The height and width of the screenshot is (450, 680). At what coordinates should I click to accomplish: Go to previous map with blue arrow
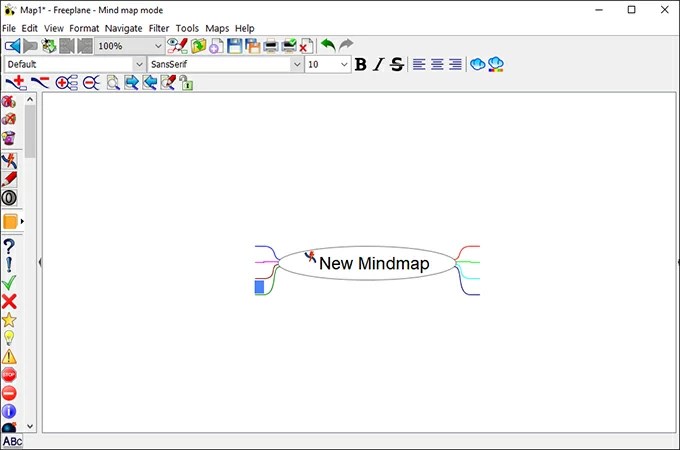click(x=13, y=46)
